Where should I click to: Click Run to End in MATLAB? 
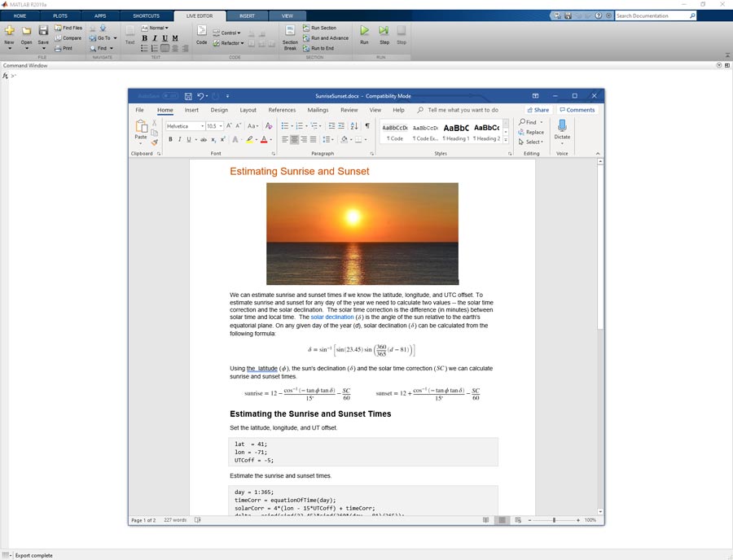(x=323, y=48)
